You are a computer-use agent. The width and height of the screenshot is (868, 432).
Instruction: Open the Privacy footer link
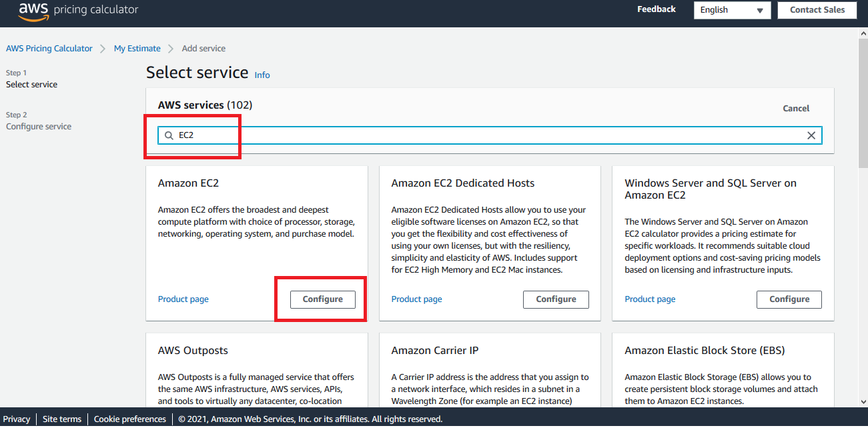pos(17,419)
